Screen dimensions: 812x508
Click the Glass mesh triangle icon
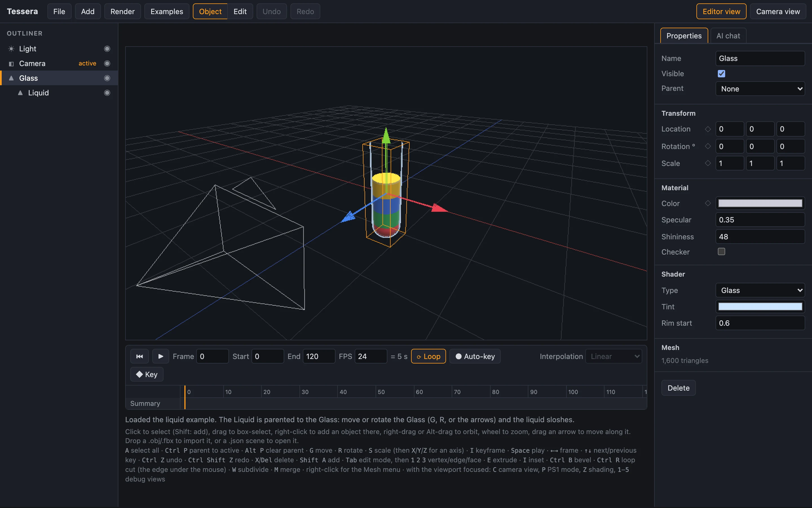point(11,78)
